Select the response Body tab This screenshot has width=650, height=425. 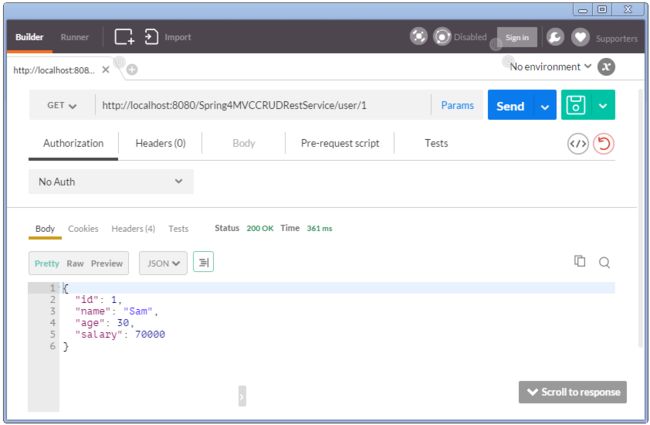45,228
